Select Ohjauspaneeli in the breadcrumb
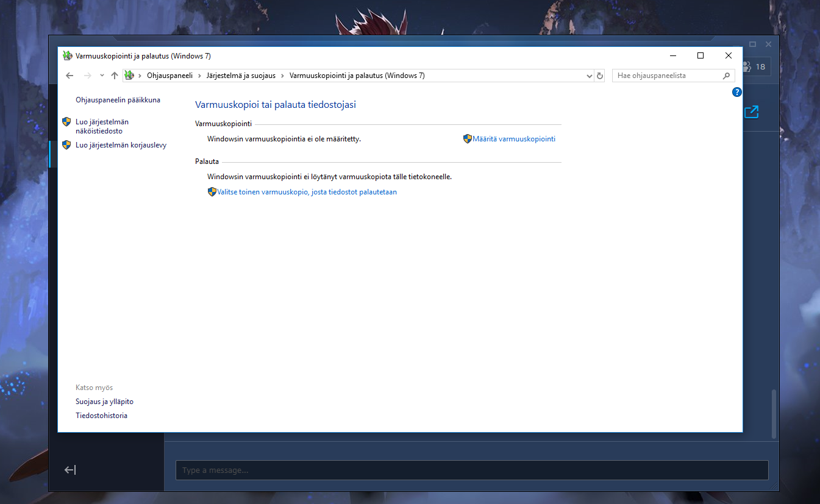Image resolution: width=820 pixels, height=504 pixels. (169, 76)
